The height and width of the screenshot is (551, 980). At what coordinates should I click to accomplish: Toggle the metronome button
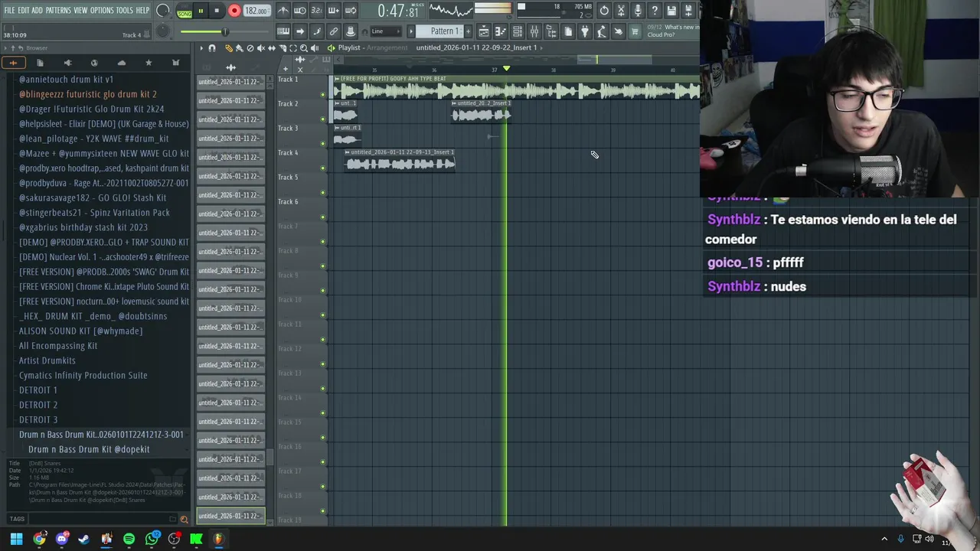click(283, 11)
